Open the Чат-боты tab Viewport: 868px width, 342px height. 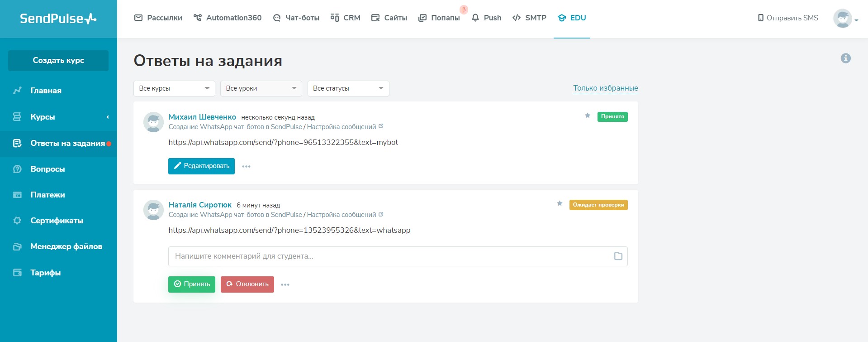point(296,18)
